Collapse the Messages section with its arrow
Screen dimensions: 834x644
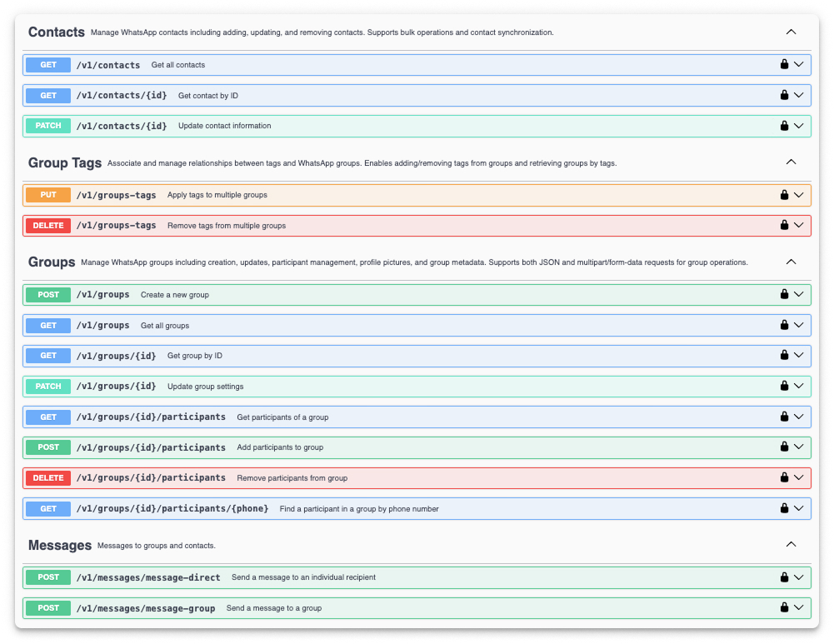(791, 544)
